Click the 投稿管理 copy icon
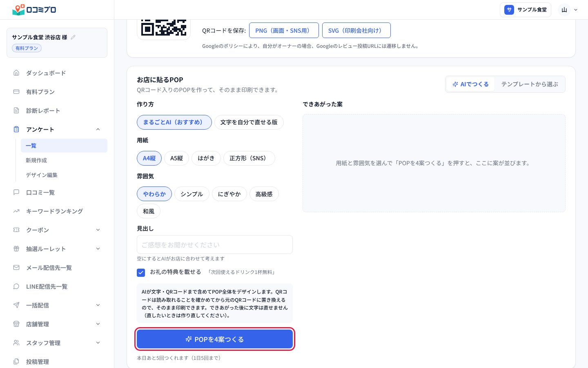 16,361
